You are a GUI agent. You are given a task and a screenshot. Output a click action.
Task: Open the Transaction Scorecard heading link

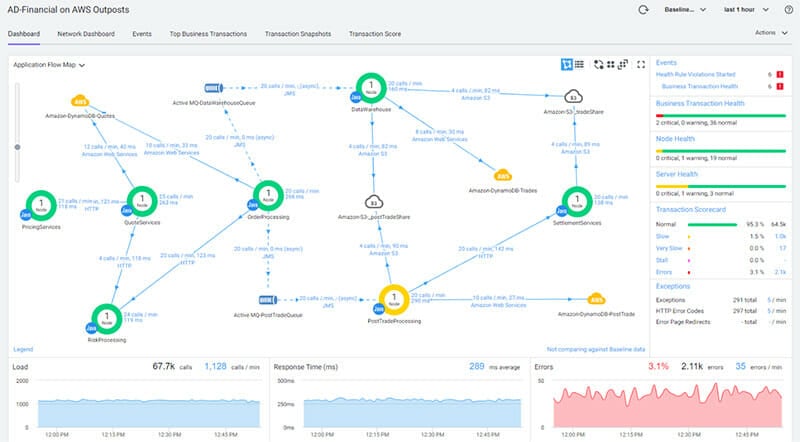coord(690,209)
